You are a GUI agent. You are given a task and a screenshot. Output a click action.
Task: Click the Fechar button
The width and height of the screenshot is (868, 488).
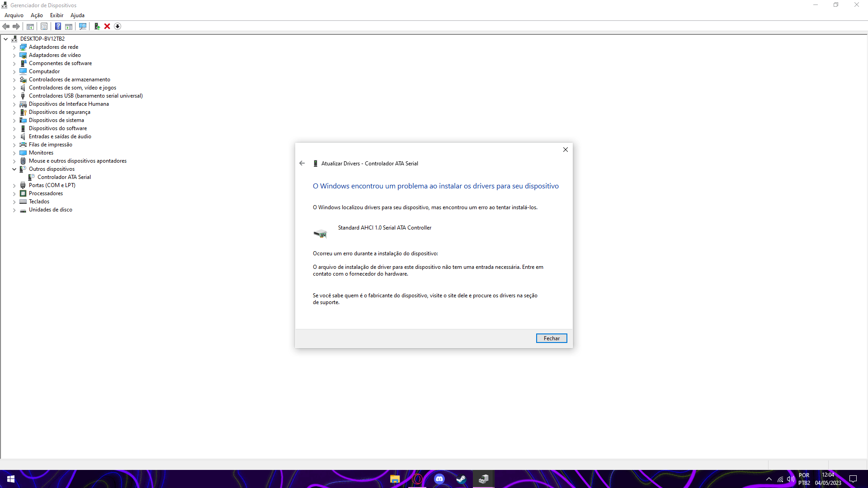click(x=551, y=338)
